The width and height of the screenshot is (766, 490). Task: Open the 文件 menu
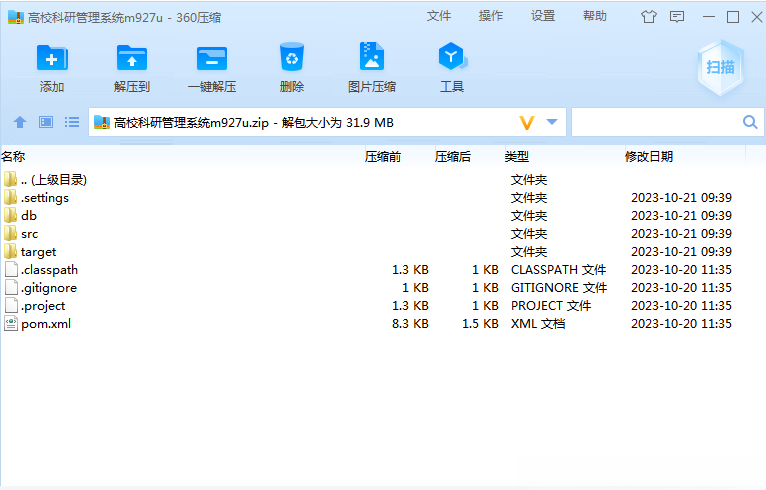[439, 16]
